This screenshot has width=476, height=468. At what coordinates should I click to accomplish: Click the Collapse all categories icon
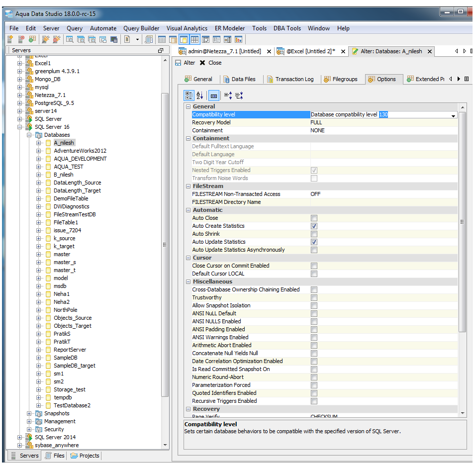click(239, 95)
